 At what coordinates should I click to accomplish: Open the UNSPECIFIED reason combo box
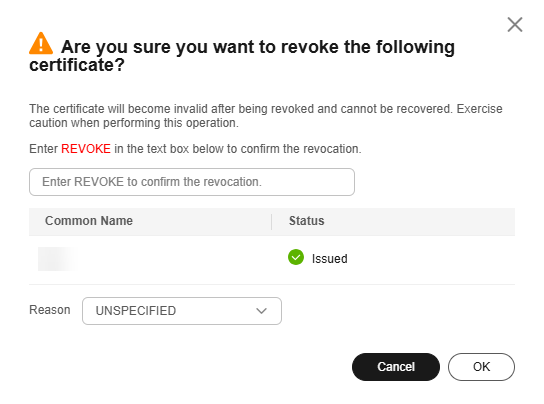tap(182, 311)
